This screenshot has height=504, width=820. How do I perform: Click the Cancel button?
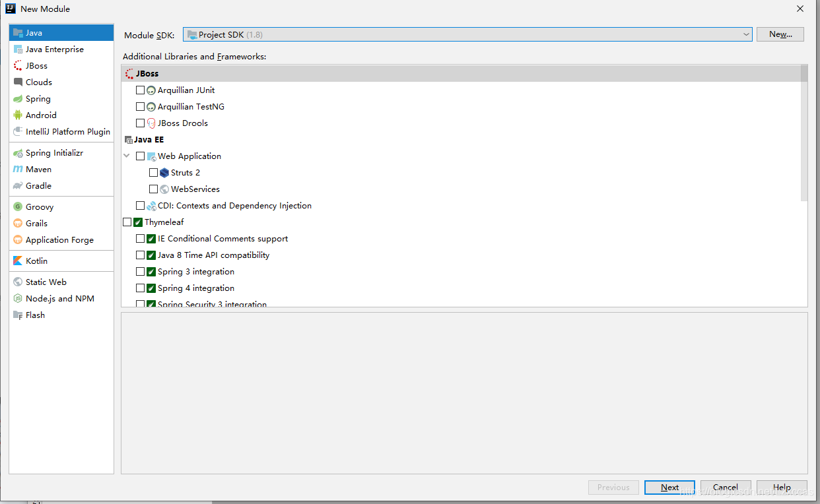pyautogui.click(x=726, y=488)
